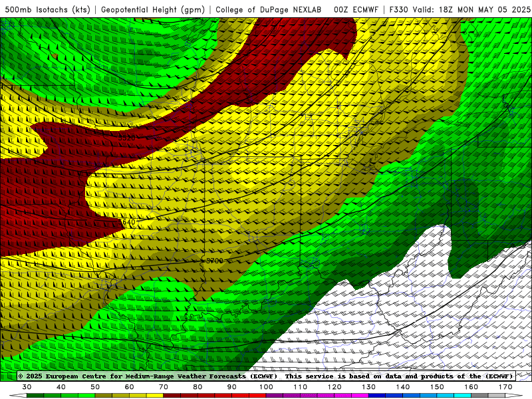Click the bright yellow swatch ending at 70
This screenshot has width=532, height=399.
[155, 396]
